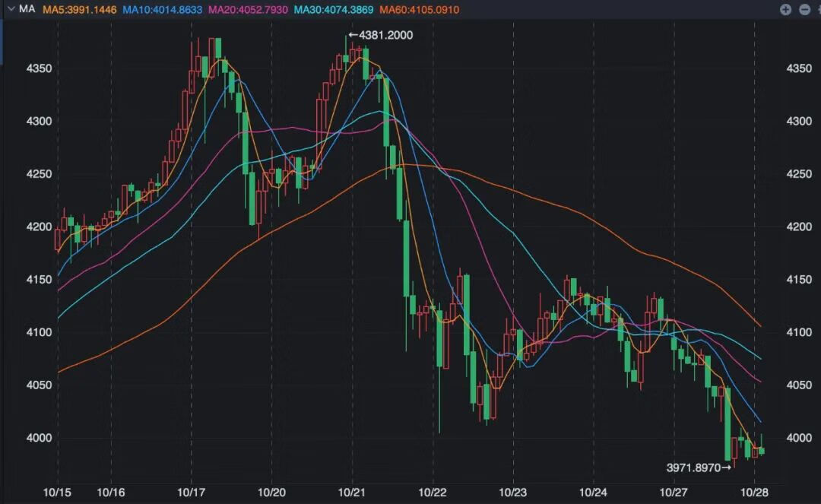
Task: Click the 4050 label on right price axis
Action: click(799, 385)
